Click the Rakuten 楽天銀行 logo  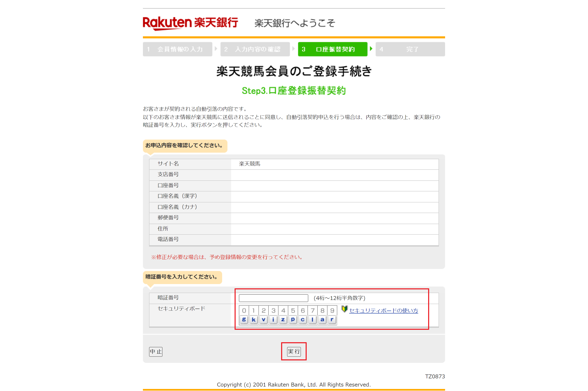tap(190, 23)
